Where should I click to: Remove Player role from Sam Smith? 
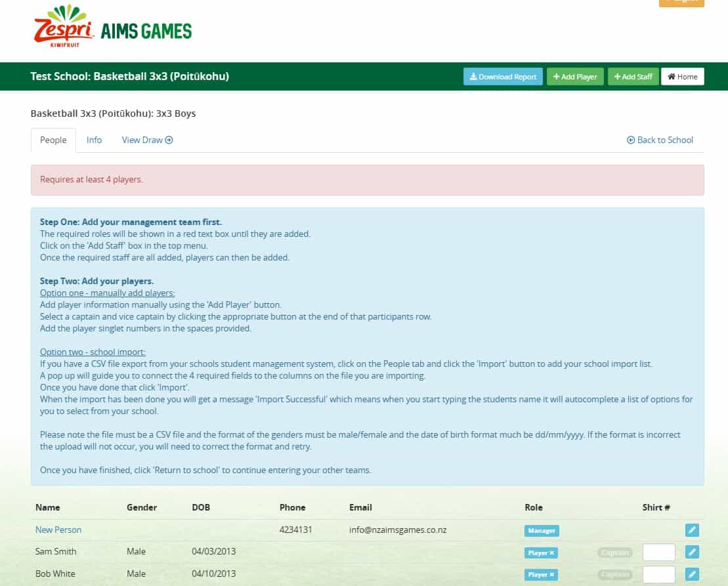point(551,553)
